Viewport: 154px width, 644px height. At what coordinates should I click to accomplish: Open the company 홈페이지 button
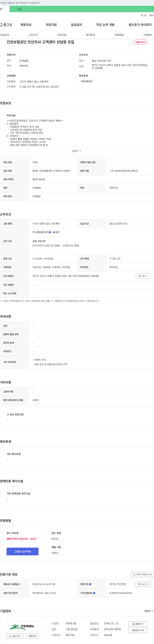(138, 624)
